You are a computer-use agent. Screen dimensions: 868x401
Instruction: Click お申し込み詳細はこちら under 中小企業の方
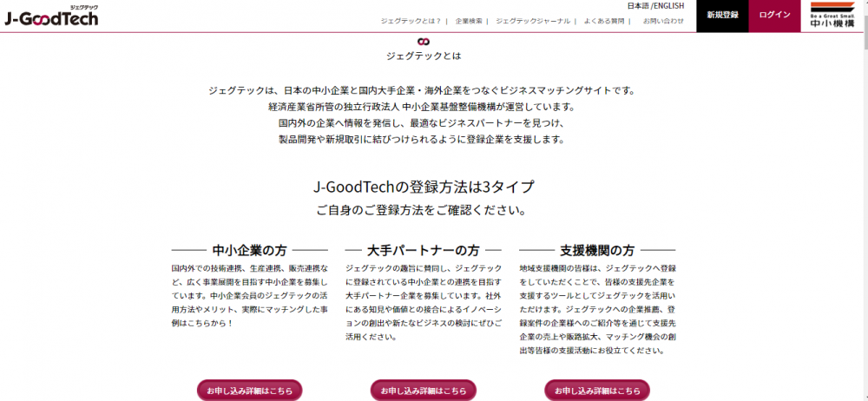pyautogui.click(x=250, y=391)
